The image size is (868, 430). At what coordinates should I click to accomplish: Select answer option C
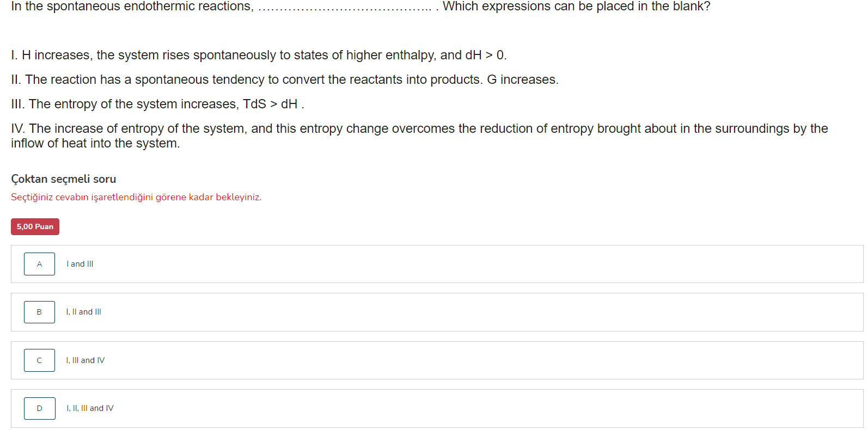39,360
